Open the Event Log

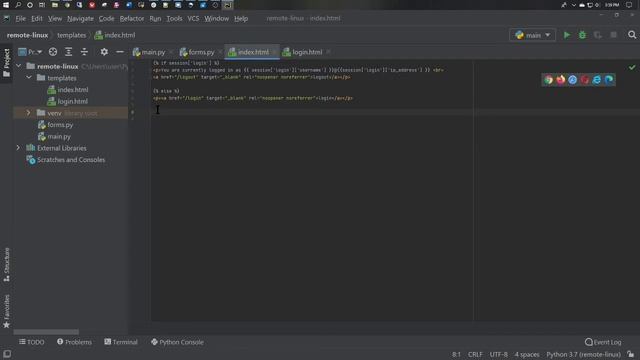[x=603, y=342]
